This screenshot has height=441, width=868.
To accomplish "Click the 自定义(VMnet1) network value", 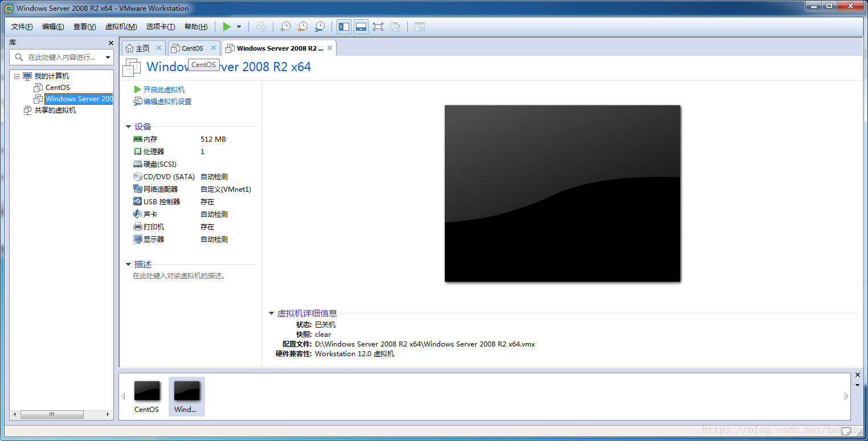I will pos(226,189).
